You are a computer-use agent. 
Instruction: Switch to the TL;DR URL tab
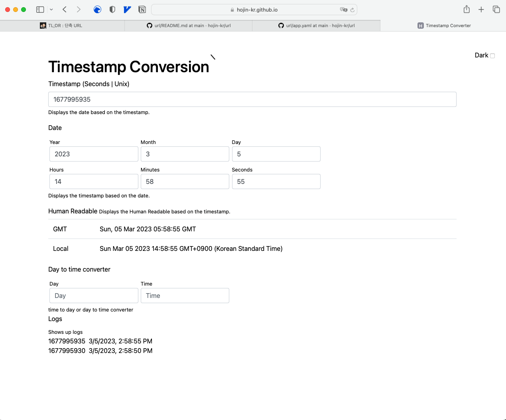click(x=62, y=26)
